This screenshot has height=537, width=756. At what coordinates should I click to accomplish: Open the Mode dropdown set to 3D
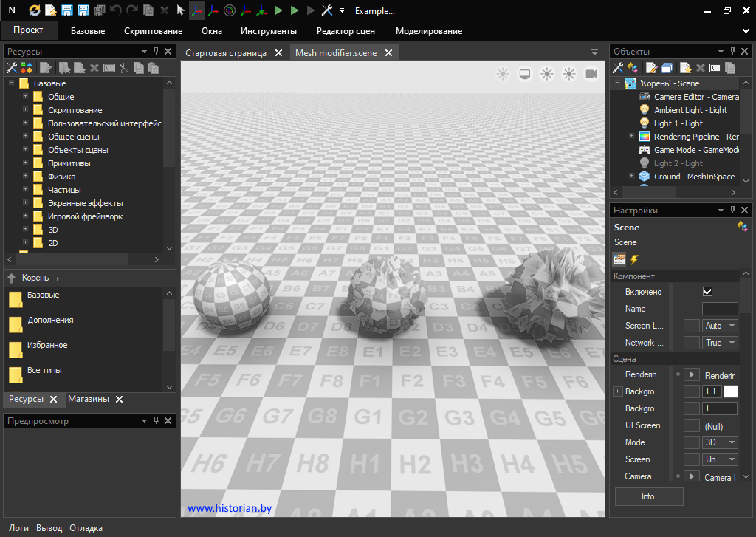pos(720,442)
